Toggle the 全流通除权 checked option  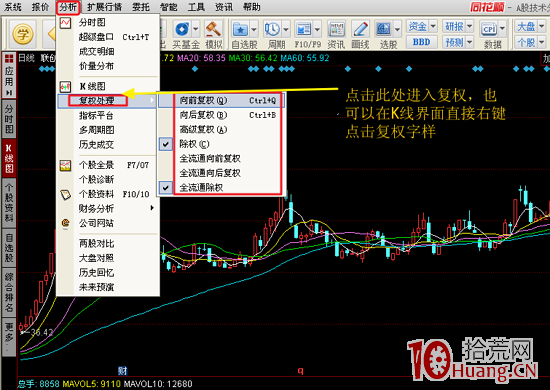click(x=201, y=188)
